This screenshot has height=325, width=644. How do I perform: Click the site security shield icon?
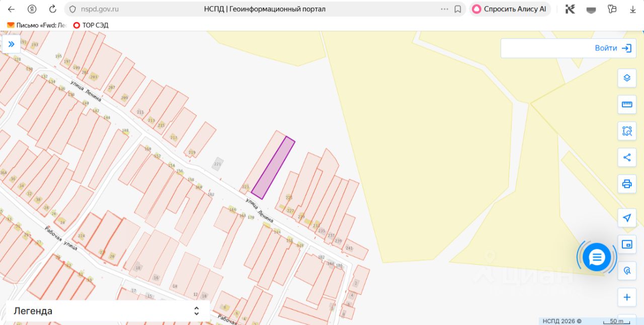(x=72, y=9)
